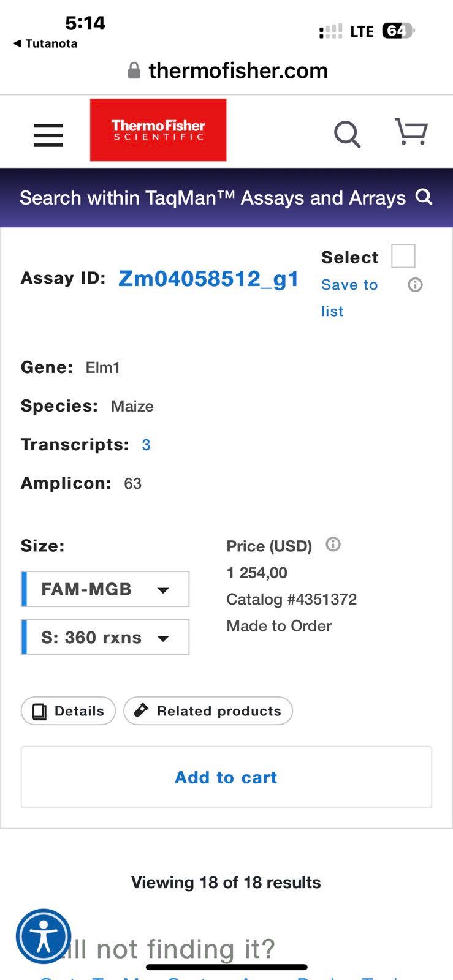The image size is (453, 980).
Task: Expand the S: 360 rxns size dropdown
Action: pos(105,638)
